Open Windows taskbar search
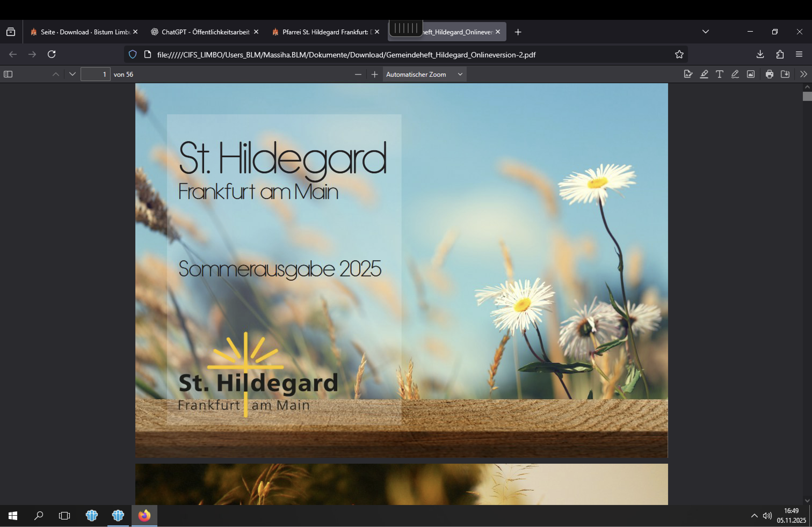 tap(39, 515)
